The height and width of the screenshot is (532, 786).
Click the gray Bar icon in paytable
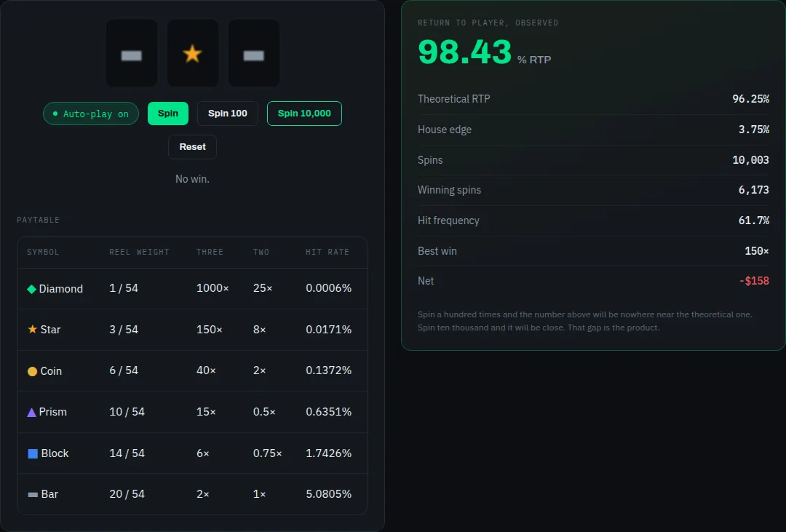coord(33,495)
